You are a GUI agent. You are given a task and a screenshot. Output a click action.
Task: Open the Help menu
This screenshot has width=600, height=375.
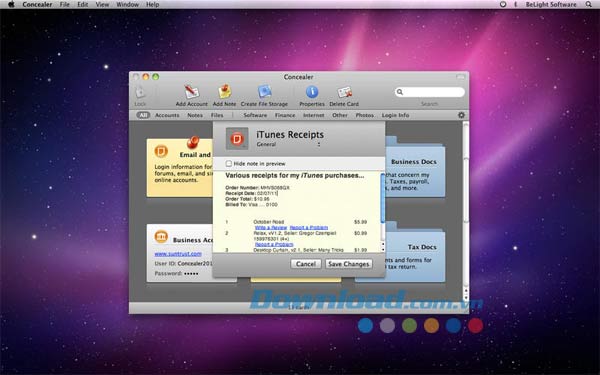152,5
